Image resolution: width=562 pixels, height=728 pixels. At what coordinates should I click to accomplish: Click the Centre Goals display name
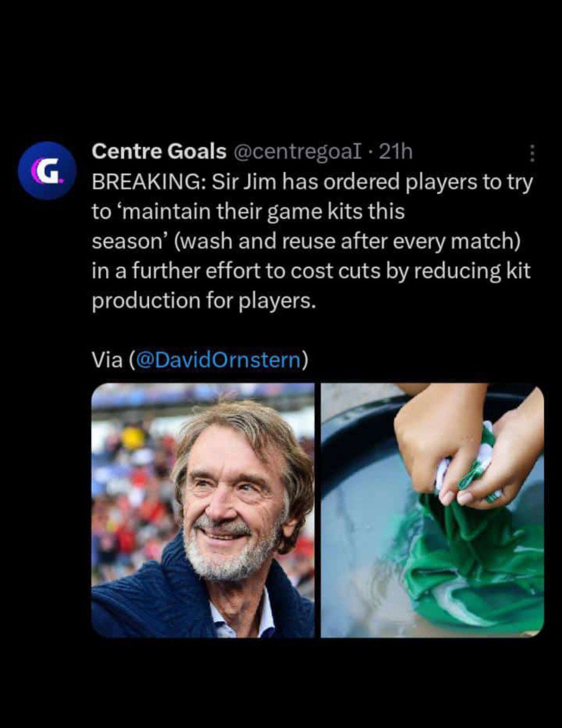click(159, 151)
